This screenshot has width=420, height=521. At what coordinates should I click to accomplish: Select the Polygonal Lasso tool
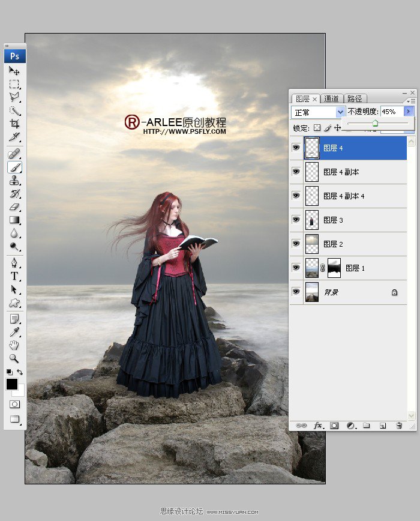tap(14, 97)
